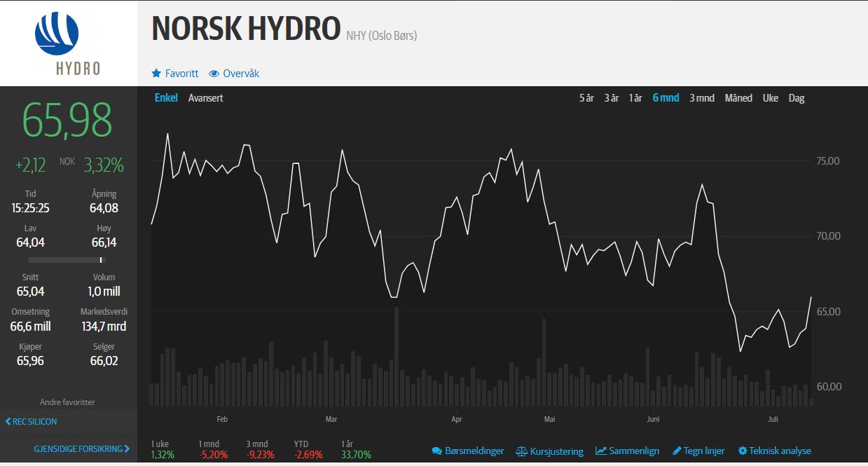Image resolution: width=868 pixels, height=466 pixels.
Task: Click the 70,00 price axis label
Action: 829,236
